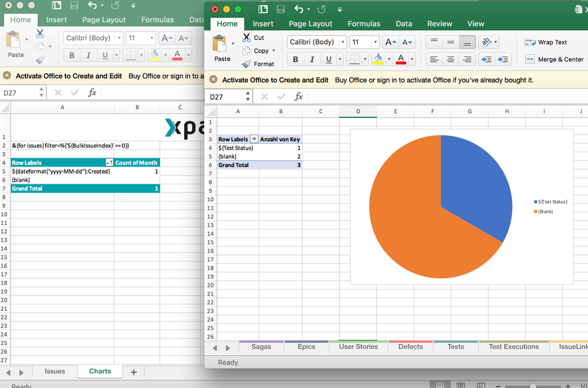
Task: Toggle top vertical align in front window
Action: [x=434, y=42]
